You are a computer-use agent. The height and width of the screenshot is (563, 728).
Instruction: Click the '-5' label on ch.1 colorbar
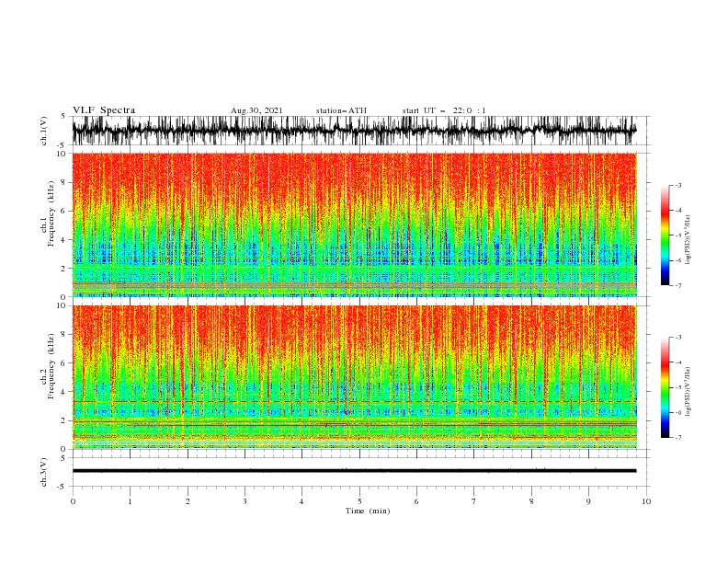point(678,236)
